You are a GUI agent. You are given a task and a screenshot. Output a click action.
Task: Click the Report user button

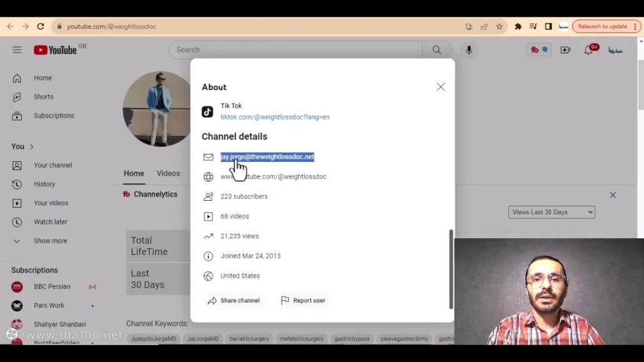[x=303, y=301]
